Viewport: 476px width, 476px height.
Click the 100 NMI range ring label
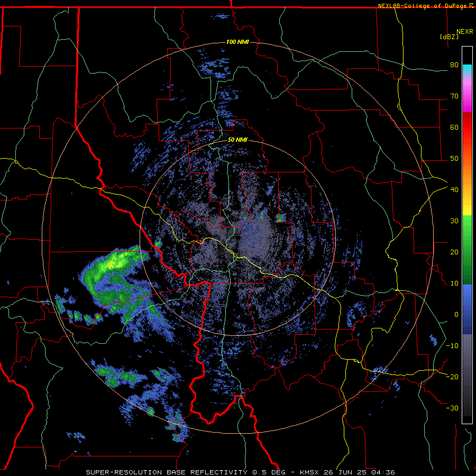(x=237, y=42)
